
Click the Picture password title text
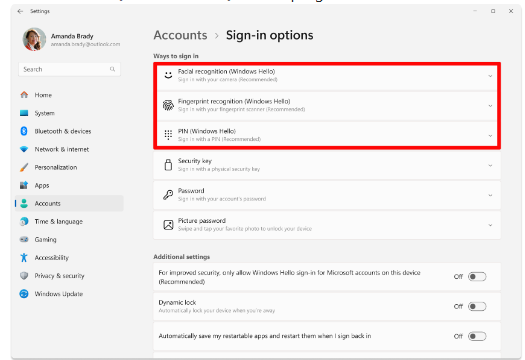pyautogui.click(x=202, y=221)
